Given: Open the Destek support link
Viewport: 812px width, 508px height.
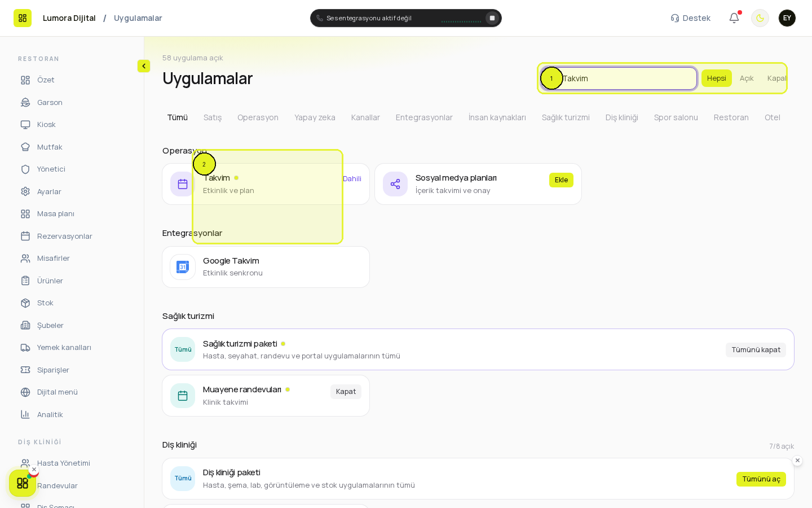Looking at the screenshot, I should click(691, 18).
